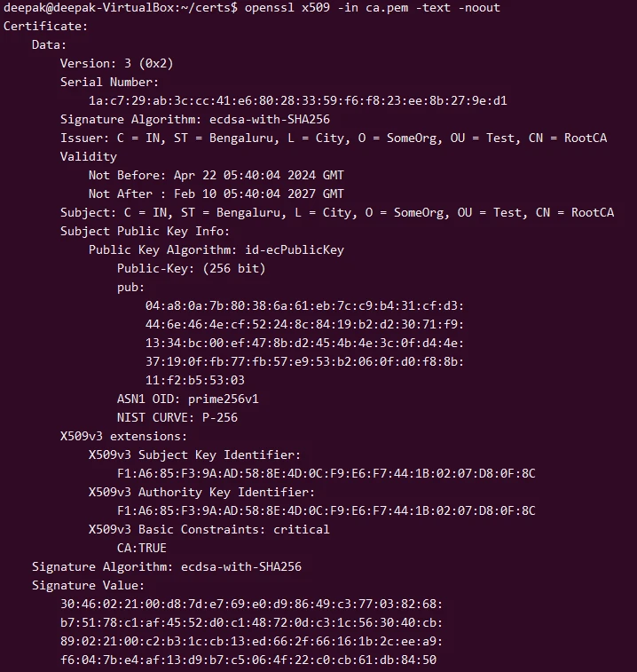637x672 pixels.
Task: Click the X509v3 Subject Key Identifier label
Action: click(194, 455)
